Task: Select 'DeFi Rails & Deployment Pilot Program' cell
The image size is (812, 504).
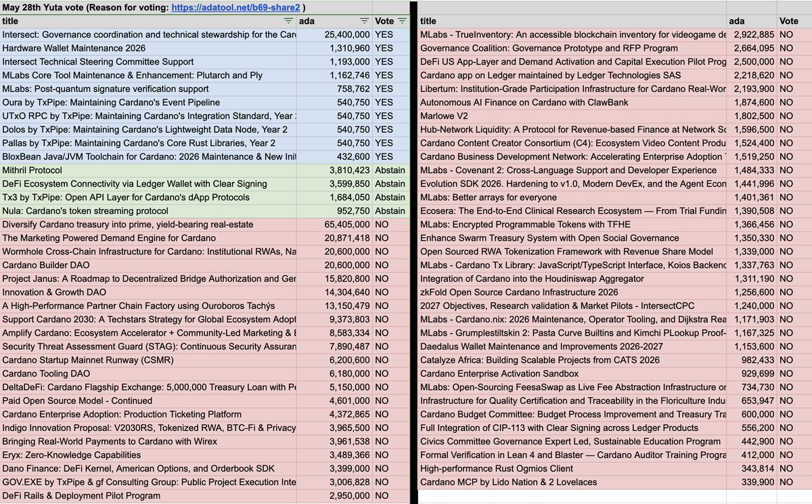Action: pos(148,495)
